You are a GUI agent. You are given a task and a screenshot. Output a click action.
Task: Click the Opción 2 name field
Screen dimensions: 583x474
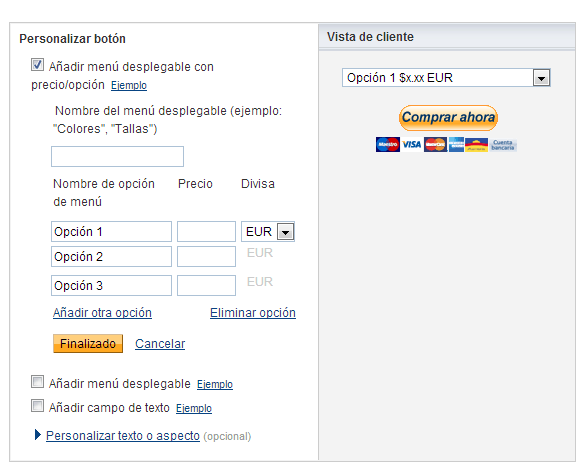(x=111, y=257)
